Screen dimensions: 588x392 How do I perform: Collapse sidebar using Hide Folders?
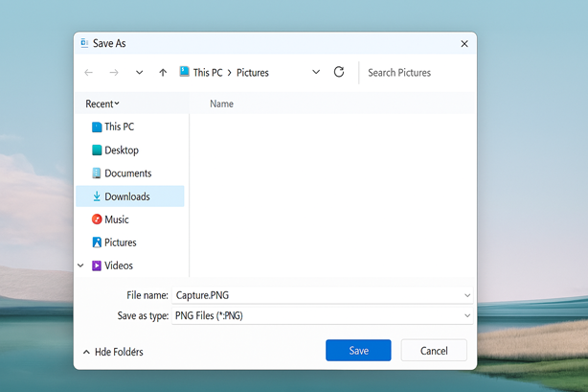(113, 352)
